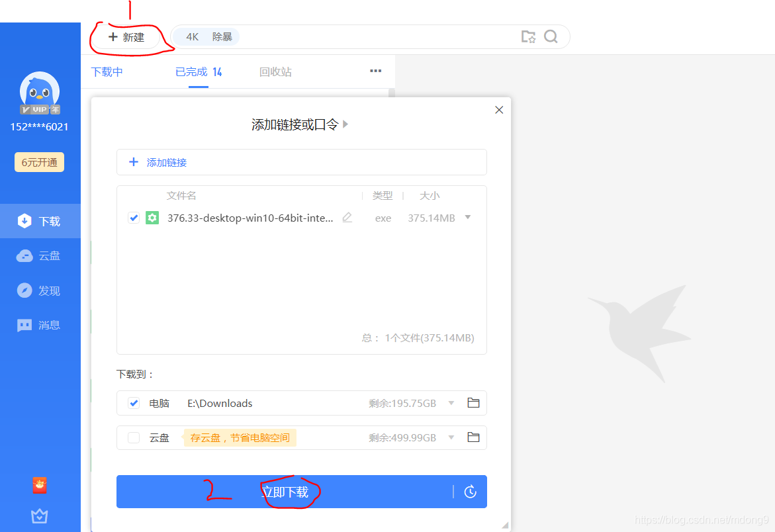Click the VIP crown icon at sidebar bottom

39,515
